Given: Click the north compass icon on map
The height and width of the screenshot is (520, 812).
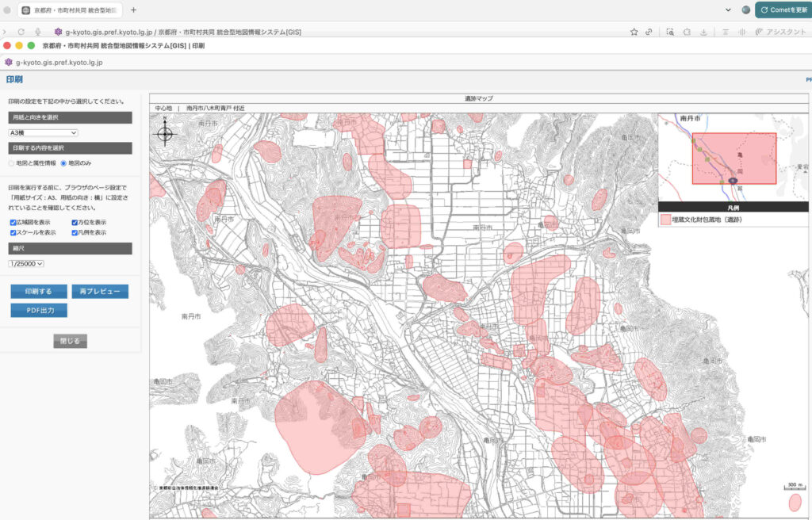Looking at the screenshot, I should 165,133.
